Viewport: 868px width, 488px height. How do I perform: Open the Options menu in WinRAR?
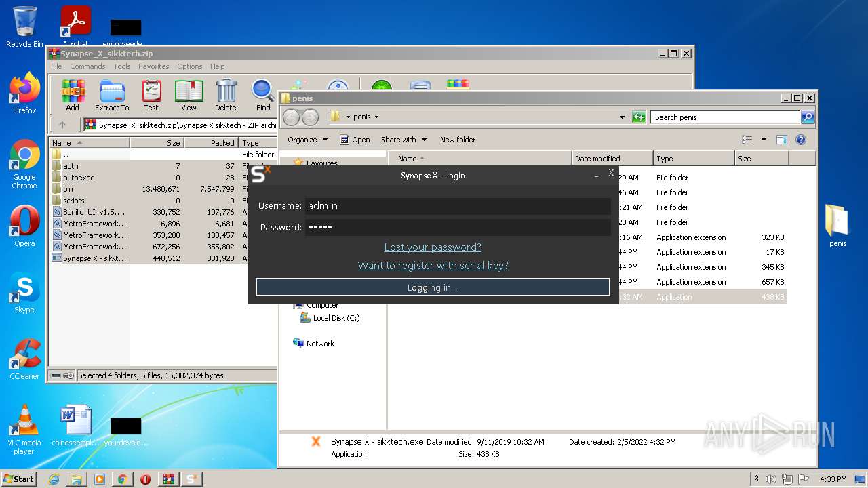pyautogui.click(x=190, y=66)
